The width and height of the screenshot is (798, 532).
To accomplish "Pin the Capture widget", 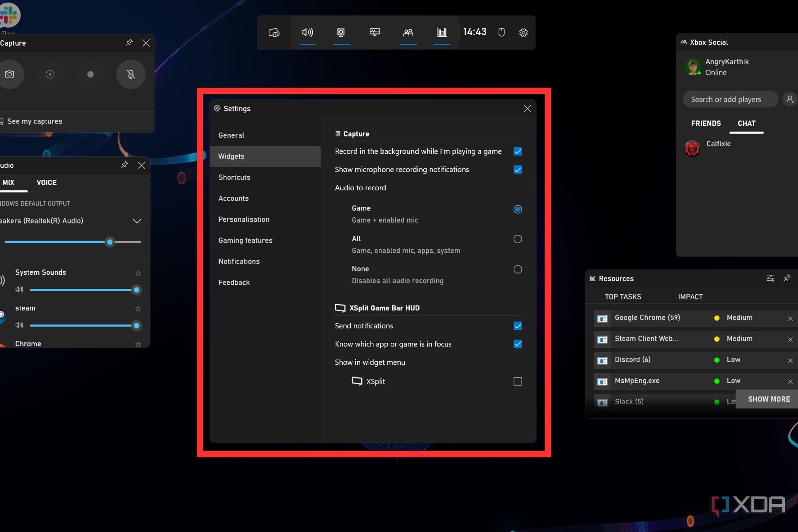I will click(x=129, y=43).
